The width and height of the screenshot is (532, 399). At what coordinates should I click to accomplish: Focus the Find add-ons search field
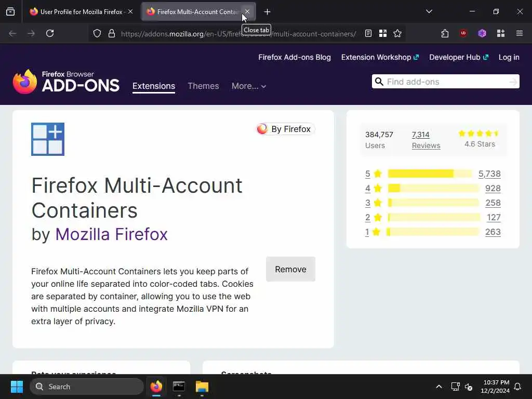(x=445, y=82)
